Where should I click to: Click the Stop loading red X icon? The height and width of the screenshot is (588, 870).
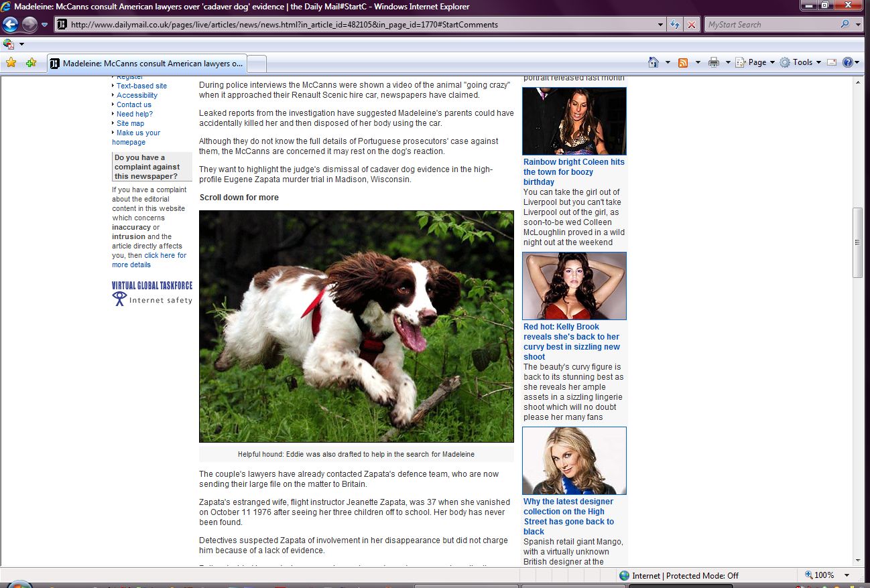click(x=692, y=25)
